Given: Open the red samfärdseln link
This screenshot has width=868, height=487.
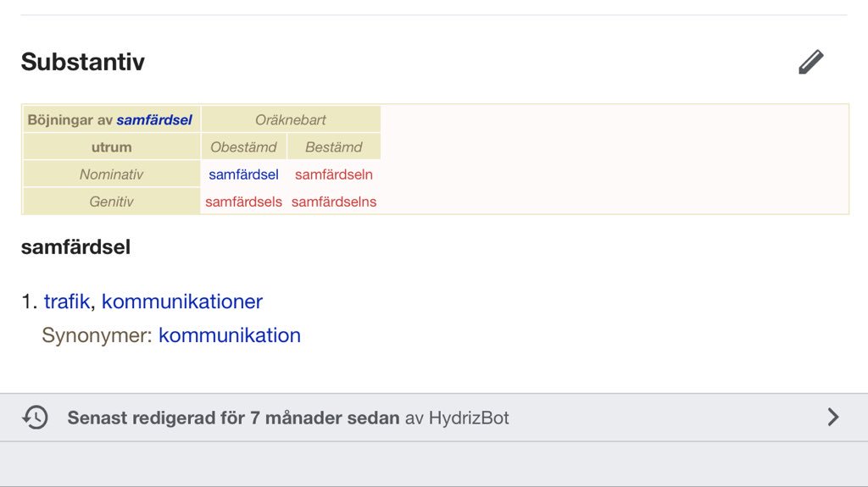Looking at the screenshot, I should tap(334, 174).
